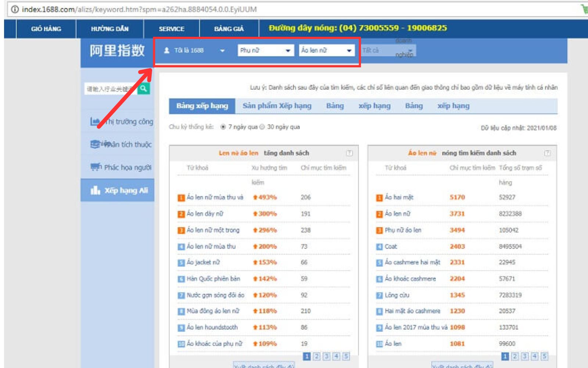
Task: Click the industry keyword search field
Action: pyautogui.click(x=111, y=89)
